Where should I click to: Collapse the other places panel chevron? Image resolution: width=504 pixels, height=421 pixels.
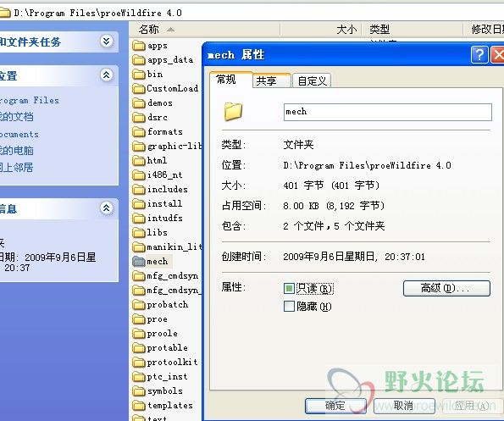(x=107, y=75)
